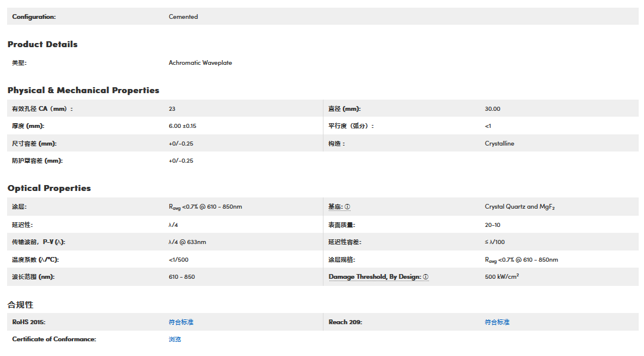Click the 30.00 diameter value
Image resolution: width=644 pixels, height=356 pixels.
pos(493,109)
